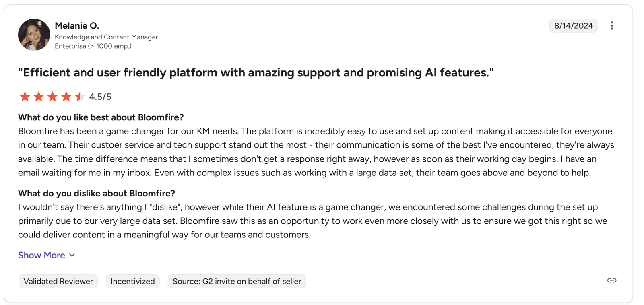Click the copy review link icon
Screen dimensions: 644x305
[x=611, y=280]
